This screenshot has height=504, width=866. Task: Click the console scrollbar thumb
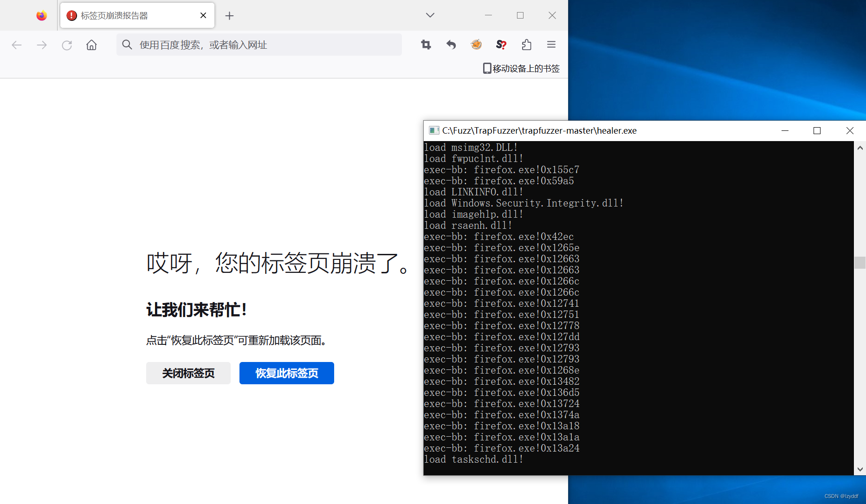point(860,263)
